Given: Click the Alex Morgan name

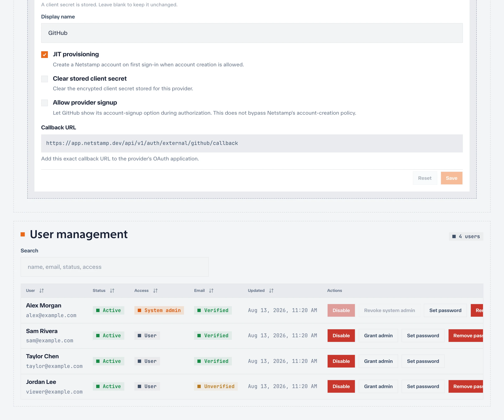Looking at the screenshot, I should click(44, 306).
